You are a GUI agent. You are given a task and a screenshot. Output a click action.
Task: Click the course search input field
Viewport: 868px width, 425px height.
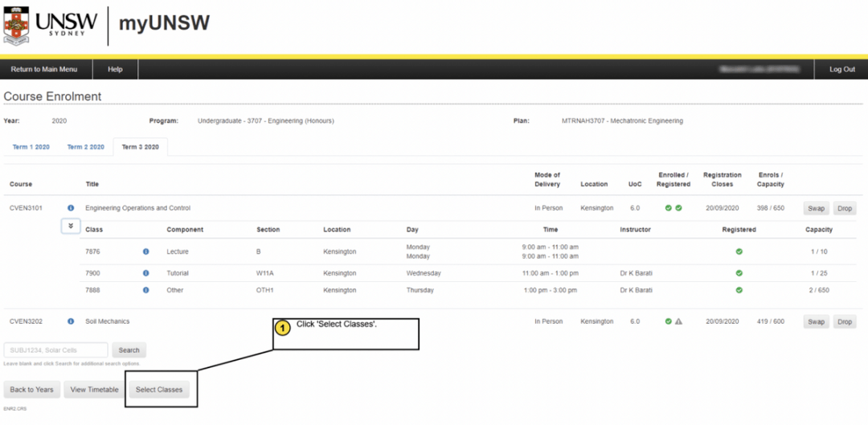point(55,350)
